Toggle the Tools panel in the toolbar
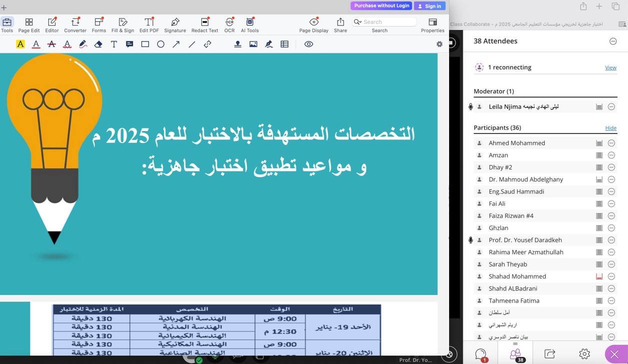Screen dimensions: 628x364 (7, 24)
